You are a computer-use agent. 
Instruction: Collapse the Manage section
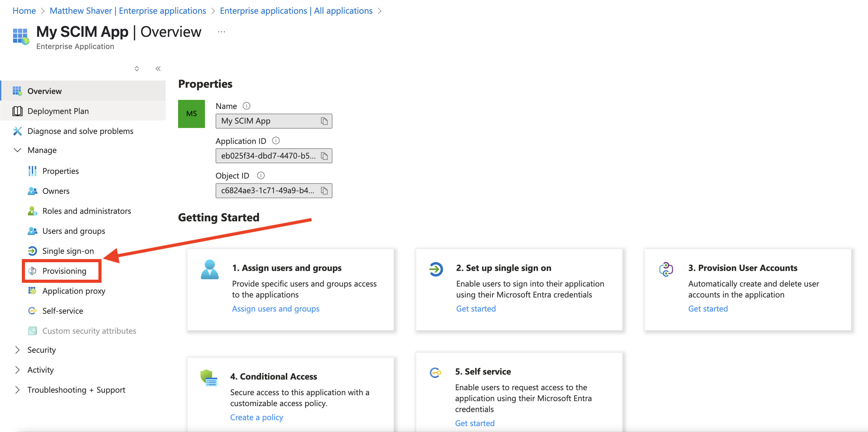(x=17, y=150)
